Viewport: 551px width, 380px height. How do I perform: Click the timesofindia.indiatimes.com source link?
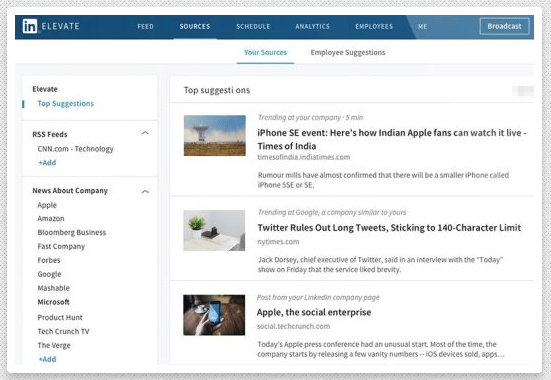pos(304,157)
